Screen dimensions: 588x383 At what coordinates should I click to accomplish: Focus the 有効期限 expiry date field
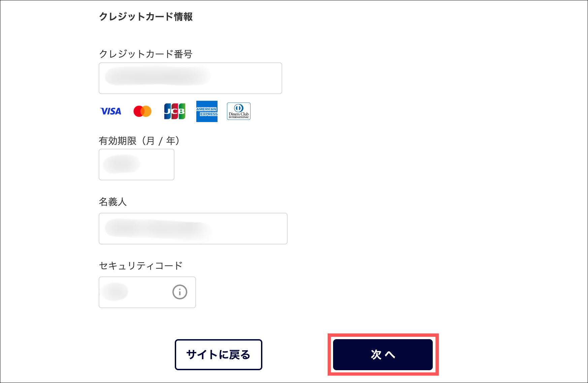[136, 165]
